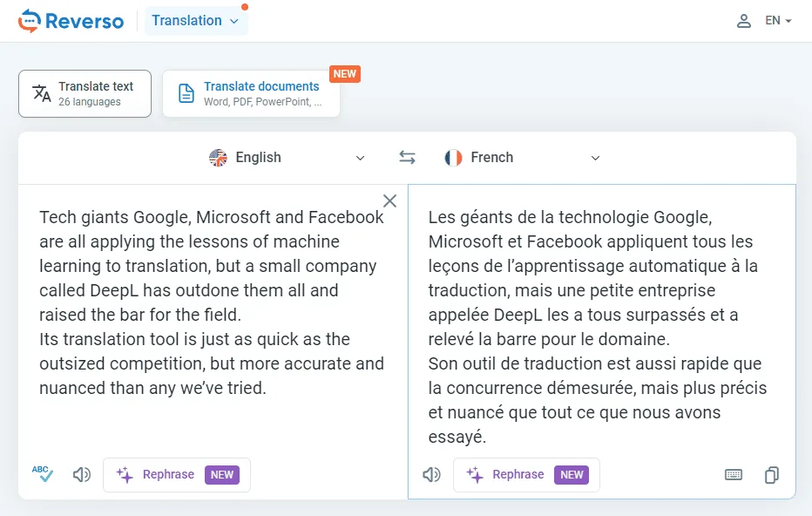This screenshot has width=812, height=516.
Task: Listen to the English source text pronunciation
Action: [81, 474]
